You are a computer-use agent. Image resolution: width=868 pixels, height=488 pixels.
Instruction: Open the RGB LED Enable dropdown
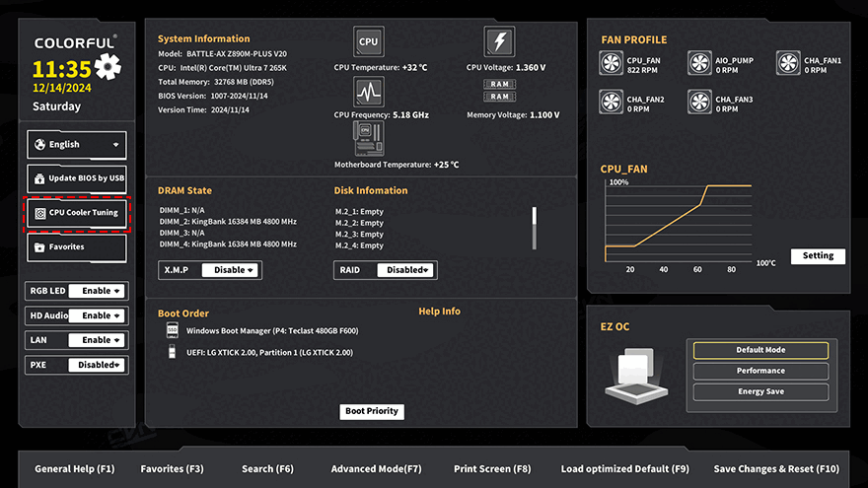pos(98,291)
